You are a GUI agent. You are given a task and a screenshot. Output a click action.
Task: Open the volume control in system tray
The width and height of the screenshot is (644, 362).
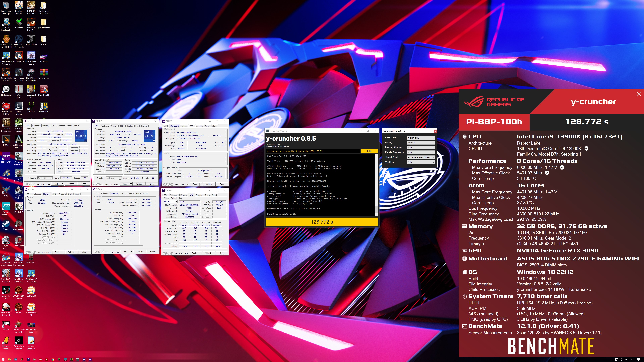[x=621, y=359]
